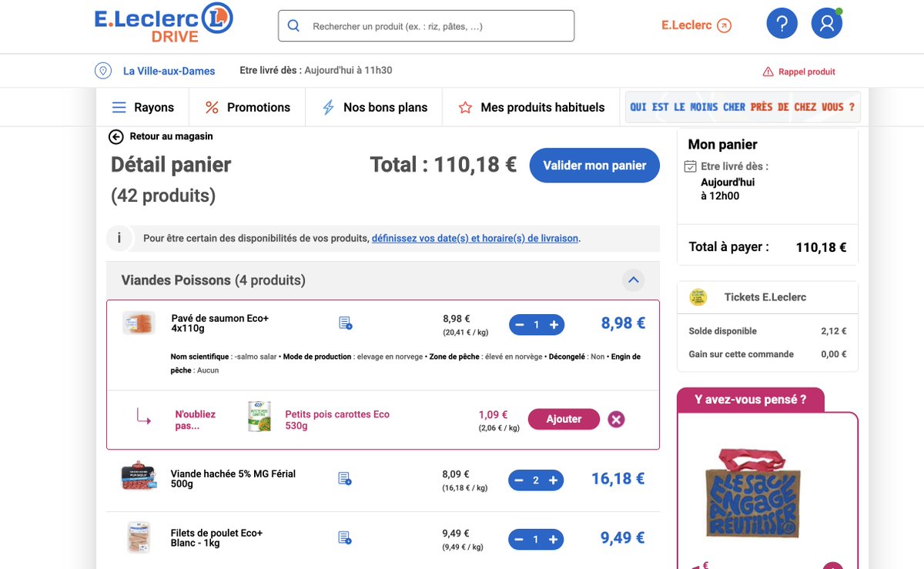924x569 pixels.
Task: Open the list icon for Pavé de saumon
Action: point(345,323)
